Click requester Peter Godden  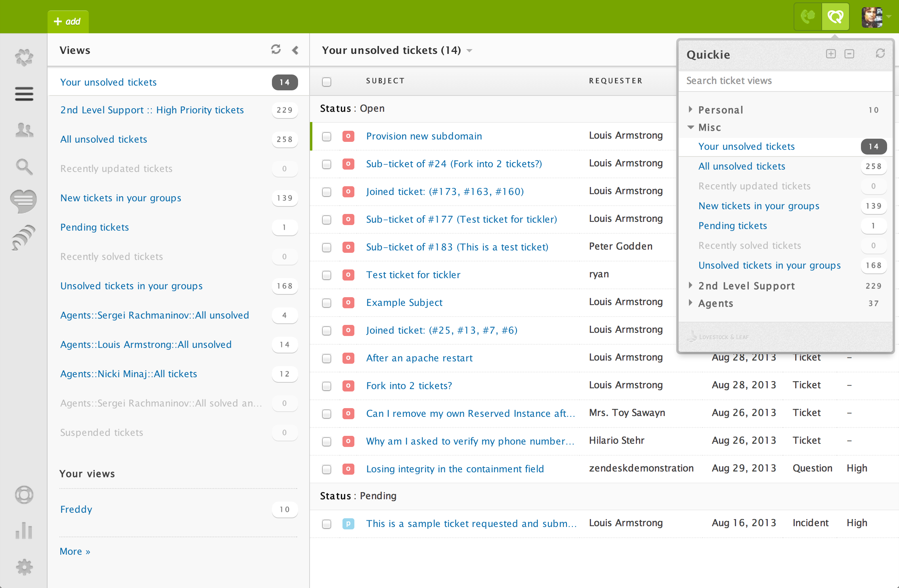click(x=621, y=246)
